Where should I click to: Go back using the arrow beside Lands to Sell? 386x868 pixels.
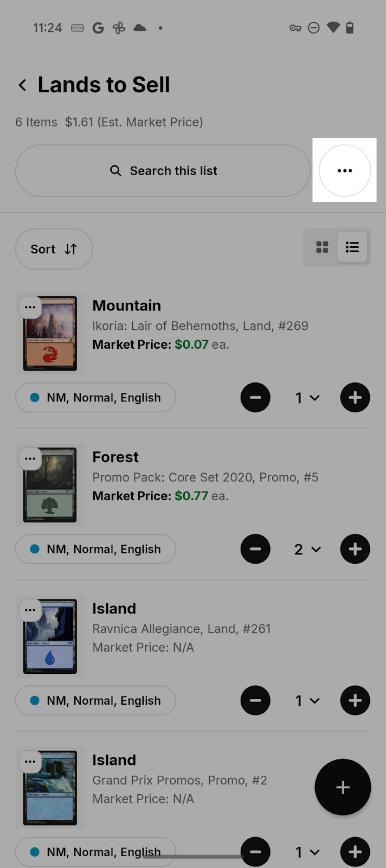pos(22,85)
